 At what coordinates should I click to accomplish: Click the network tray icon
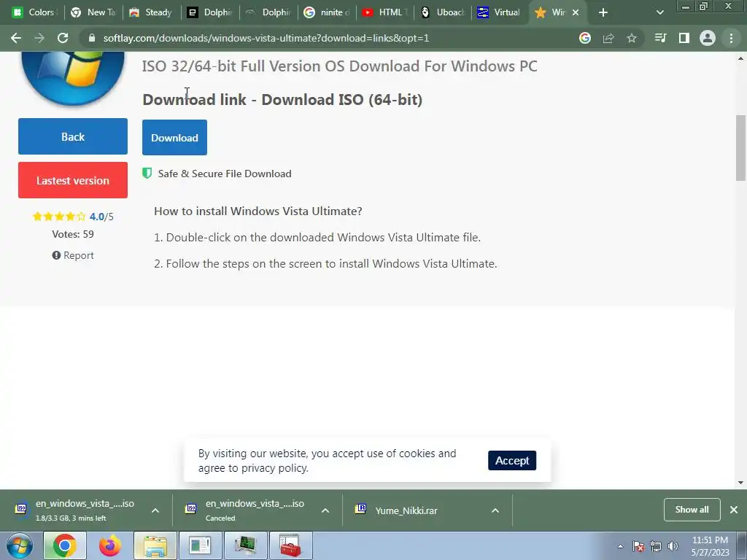click(656, 546)
